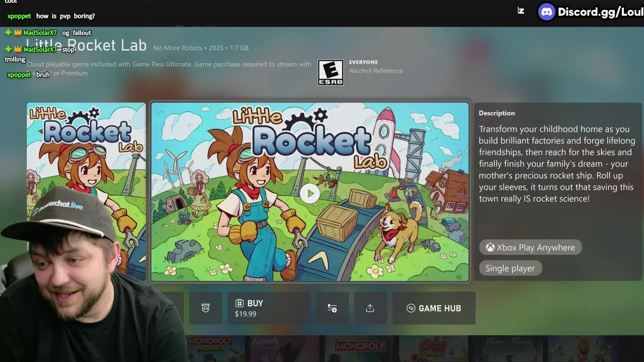
Task: Play the Little Rocket Lab trailer video
Action: coord(310,194)
